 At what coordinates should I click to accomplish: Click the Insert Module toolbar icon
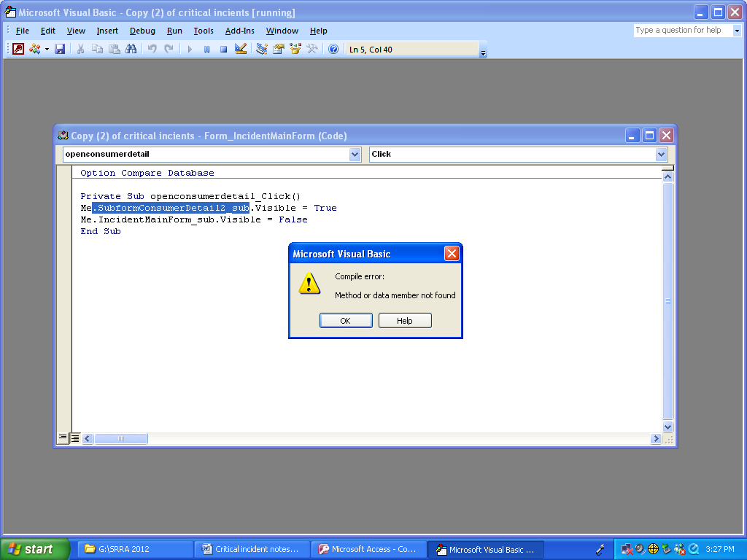[x=35, y=49]
